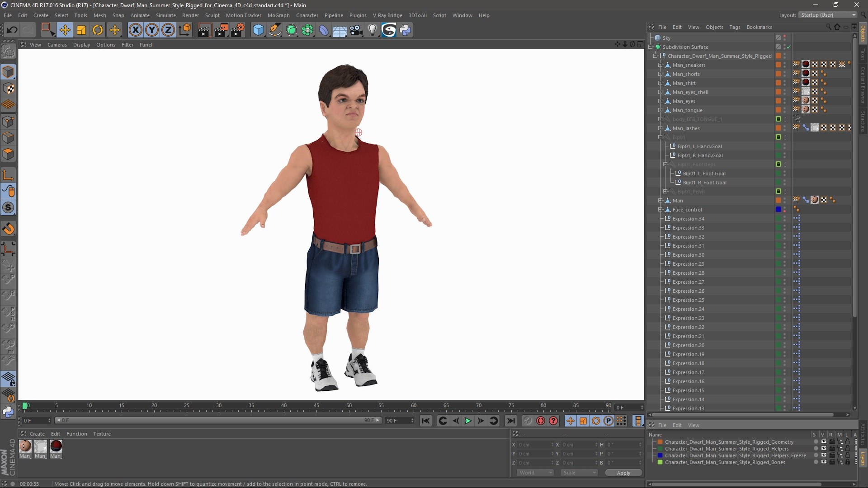Expand the Man_sneakers object node
This screenshot has height=488, width=868.
660,65
